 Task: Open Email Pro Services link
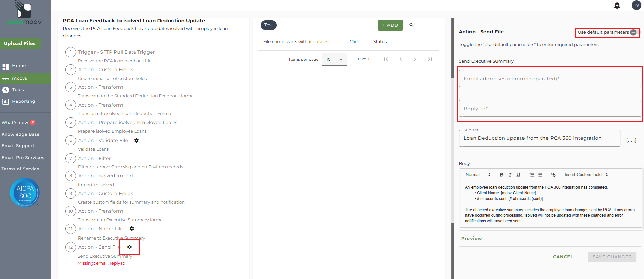[23, 158]
